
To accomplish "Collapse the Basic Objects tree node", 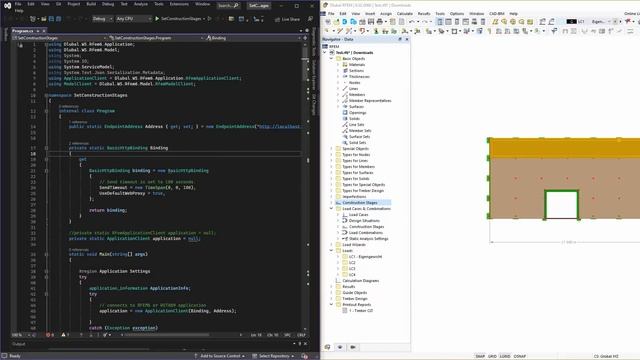I will click(331, 59).
